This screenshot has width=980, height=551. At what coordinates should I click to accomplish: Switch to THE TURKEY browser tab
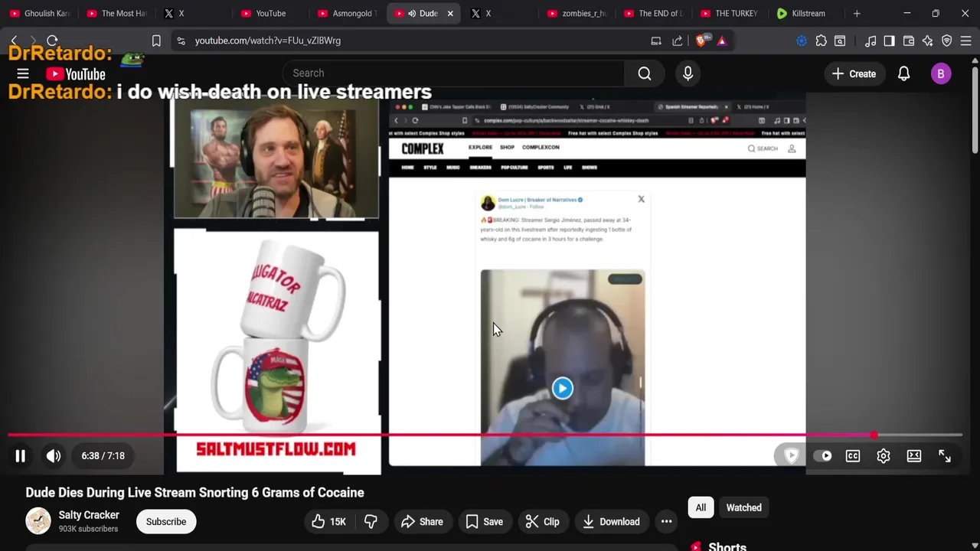click(730, 13)
